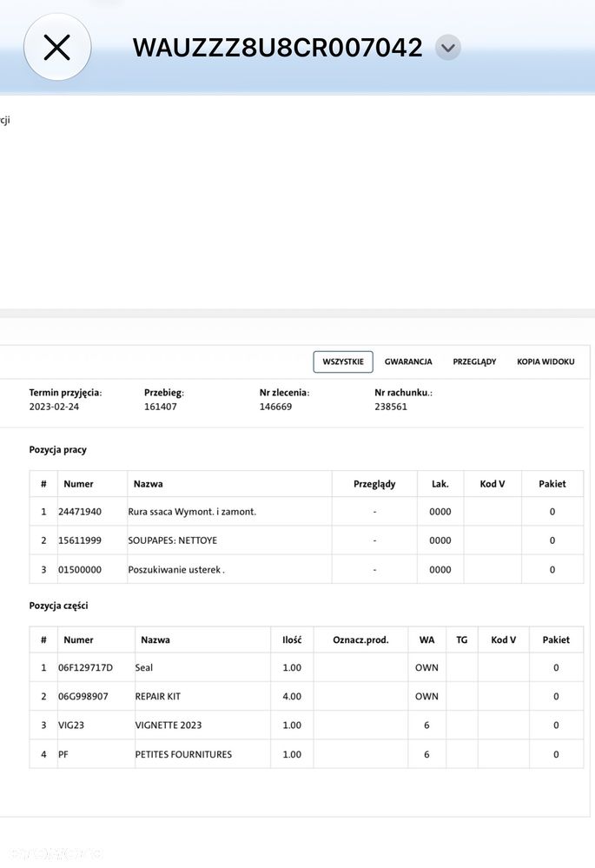This screenshot has width=595, height=868.
Task: Select PETITES FOURNITURES part name
Action: point(183,754)
